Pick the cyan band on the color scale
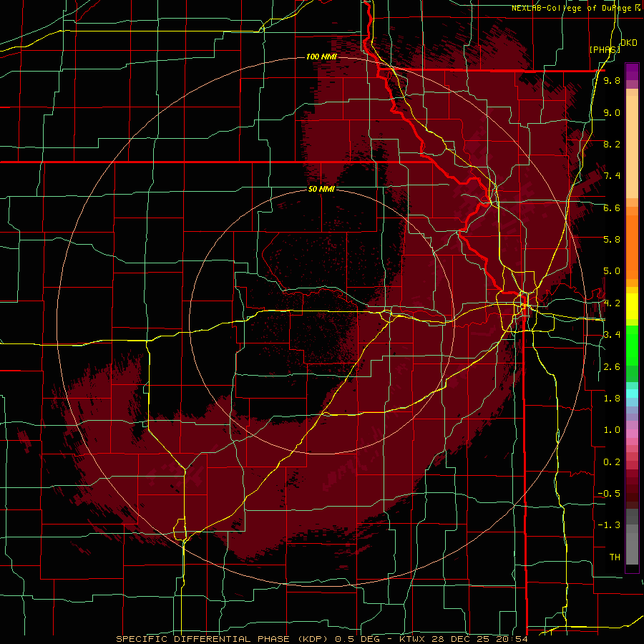This screenshot has height=644, width=644. click(632, 394)
